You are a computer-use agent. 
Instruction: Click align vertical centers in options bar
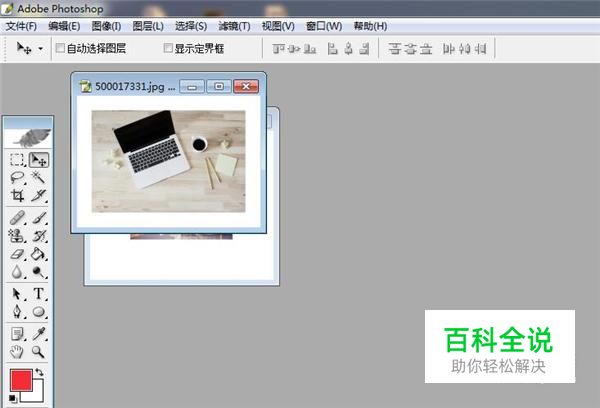(294, 49)
